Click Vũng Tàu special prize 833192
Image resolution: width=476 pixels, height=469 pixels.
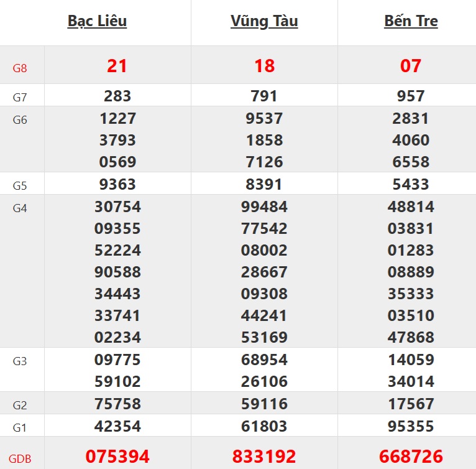coord(264,457)
